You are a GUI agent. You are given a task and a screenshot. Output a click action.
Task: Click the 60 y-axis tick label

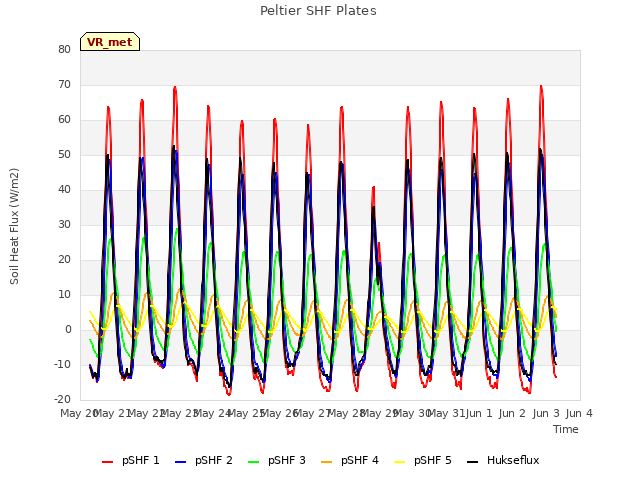(64, 120)
